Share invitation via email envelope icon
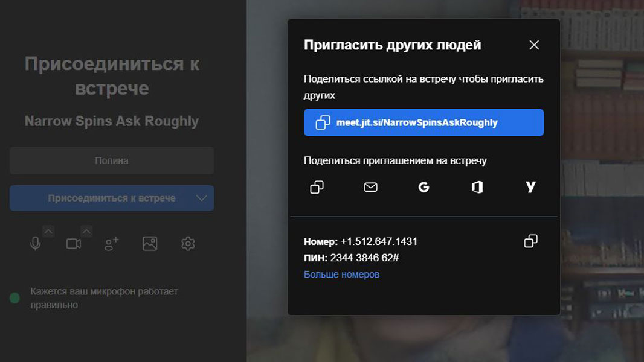 pos(370,188)
